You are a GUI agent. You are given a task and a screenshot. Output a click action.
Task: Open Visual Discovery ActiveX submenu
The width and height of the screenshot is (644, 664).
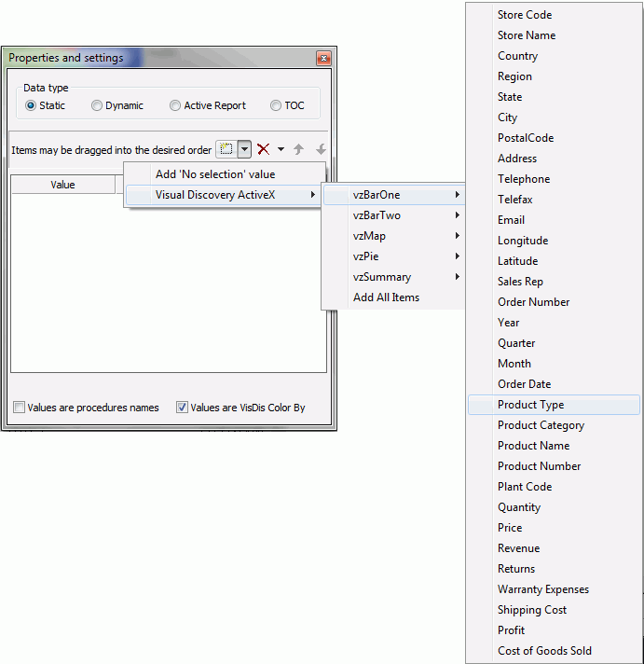[225, 195]
